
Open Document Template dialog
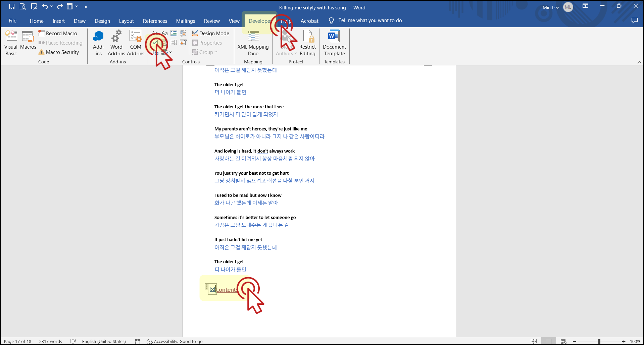(334, 43)
